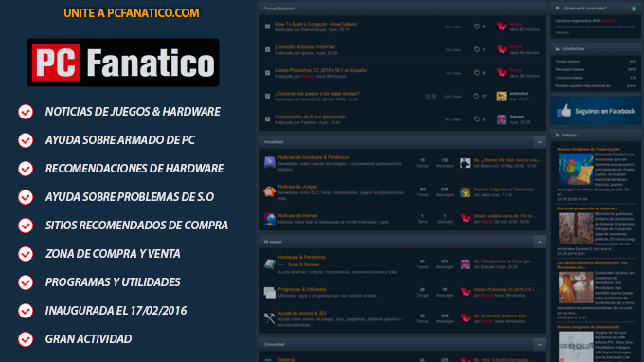Open avatar of last poster on 'How To Build a Computer'
The image size is (644, 362).
coord(502,27)
